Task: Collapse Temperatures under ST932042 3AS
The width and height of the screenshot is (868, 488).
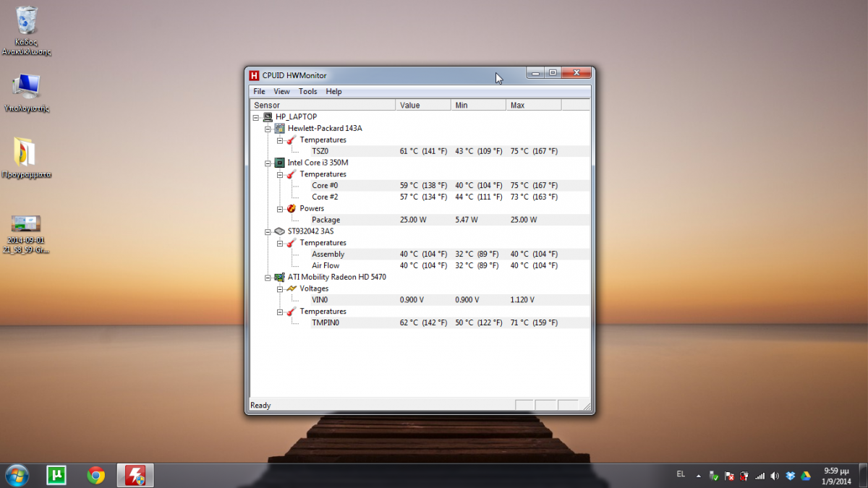Action: pyautogui.click(x=280, y=243)
